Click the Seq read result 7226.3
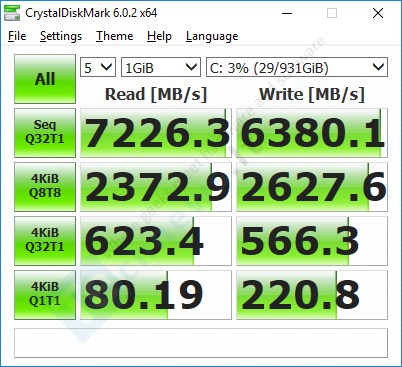 click(156, 133)
